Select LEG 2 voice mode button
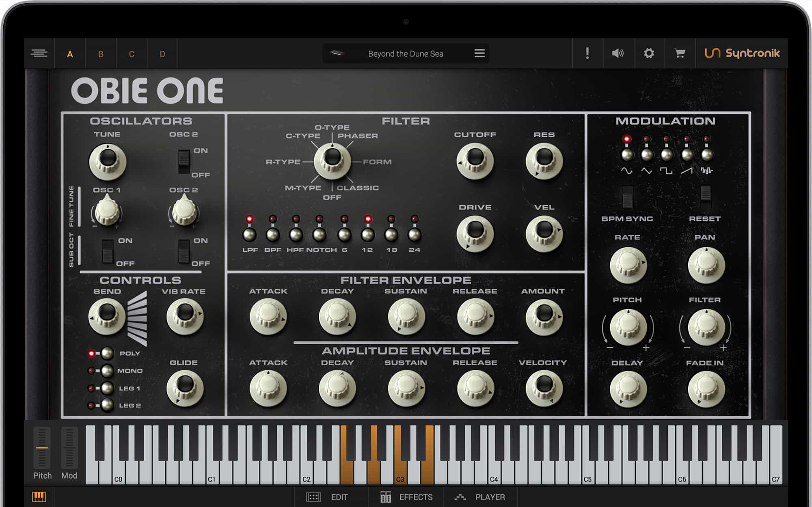812x507 pixels. coord(107,405)
